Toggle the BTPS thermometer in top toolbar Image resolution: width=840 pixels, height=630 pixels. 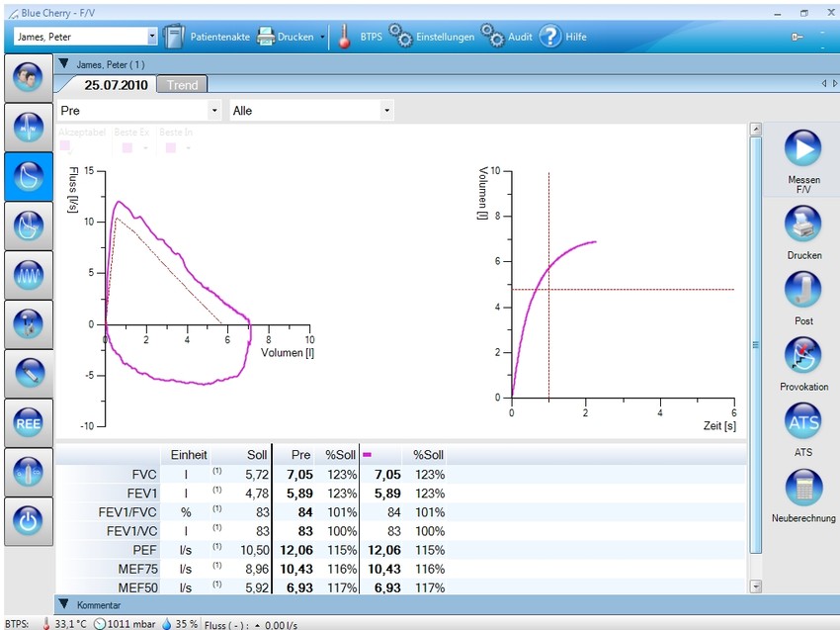click(x=345, y=37)
